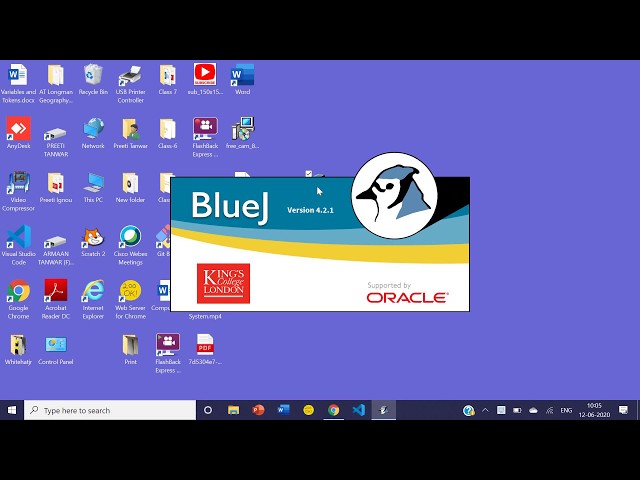Select the BlueJ taskbar button
The image size is (640, 480).
pos(384,410)
